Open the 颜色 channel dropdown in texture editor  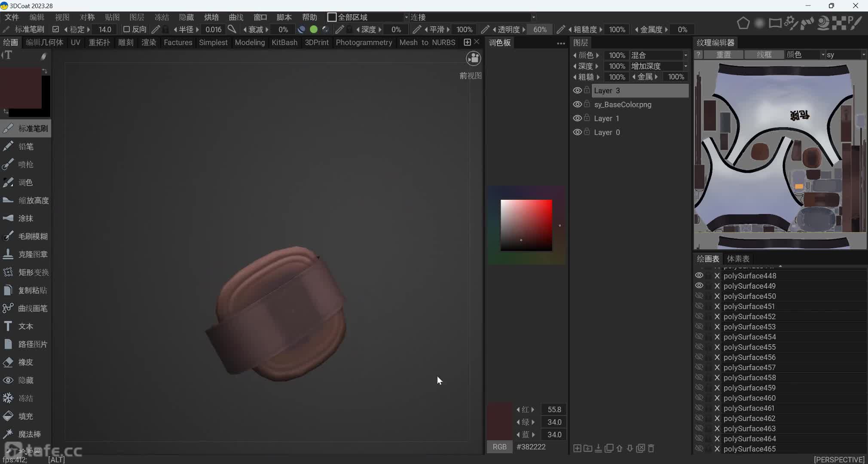tap(806, 55)
